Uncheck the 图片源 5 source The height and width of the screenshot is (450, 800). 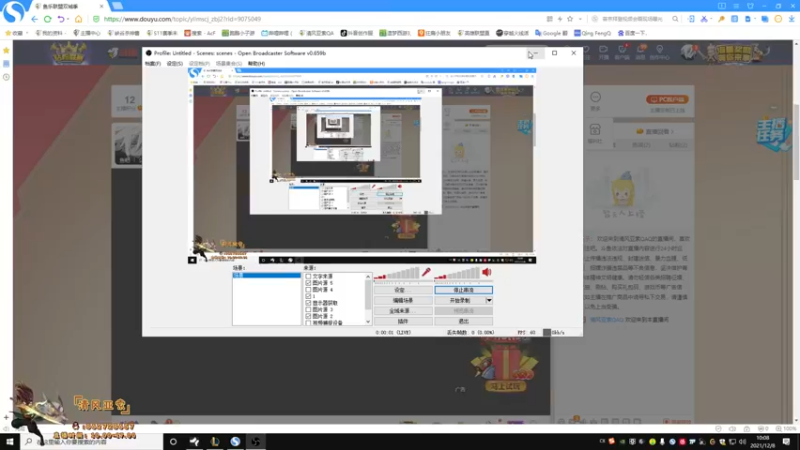click(x=308, y=283)
